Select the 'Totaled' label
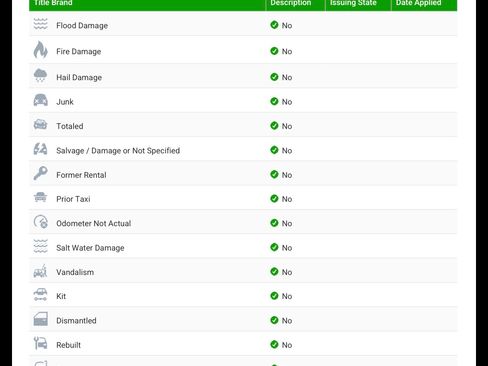 click(70, 126)
